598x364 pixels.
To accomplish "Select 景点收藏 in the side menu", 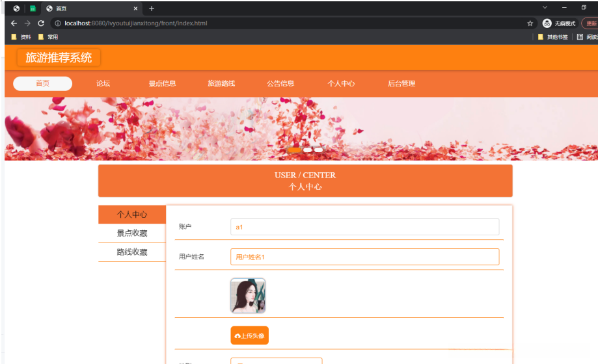I will [x=132, y=233].
